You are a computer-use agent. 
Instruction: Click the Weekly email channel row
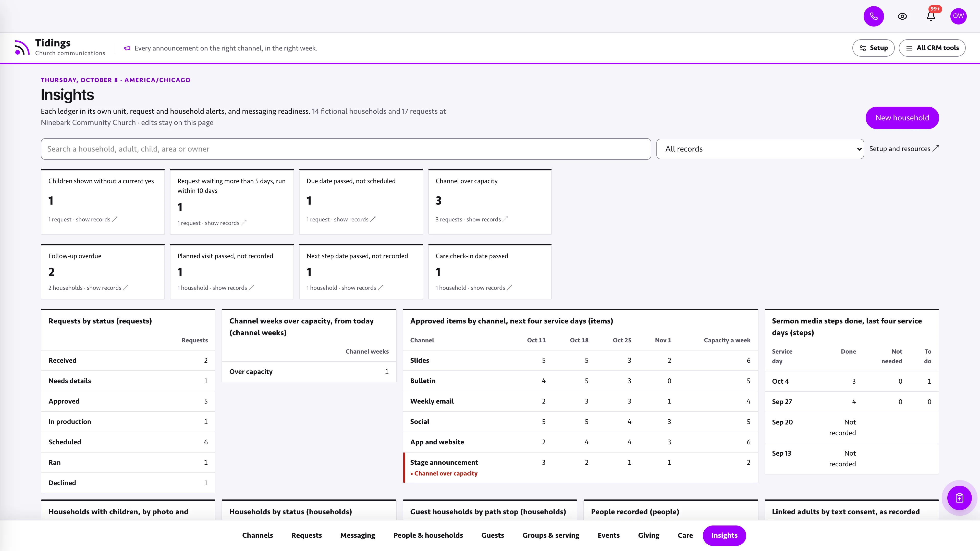click(x=580, y=401)
